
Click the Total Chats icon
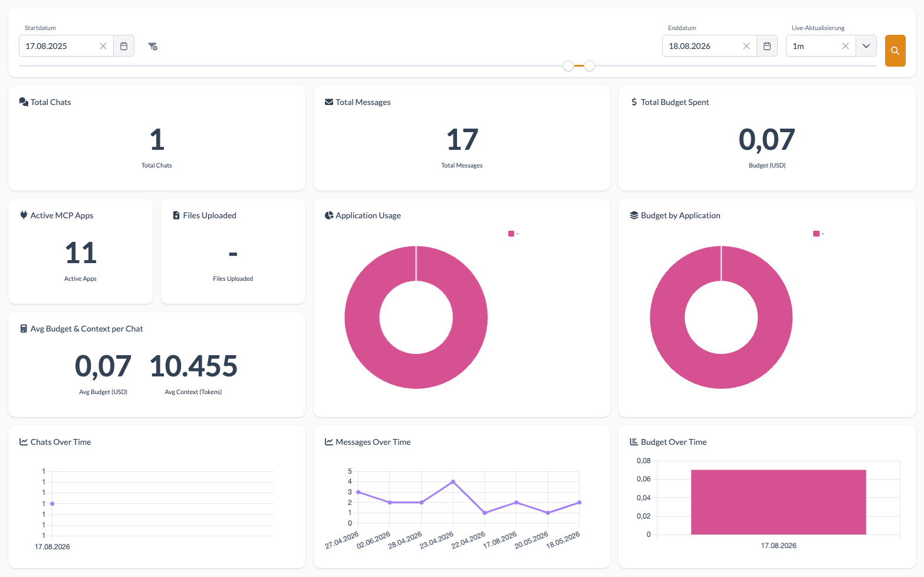pyautogui.click(x=24, y=102)
